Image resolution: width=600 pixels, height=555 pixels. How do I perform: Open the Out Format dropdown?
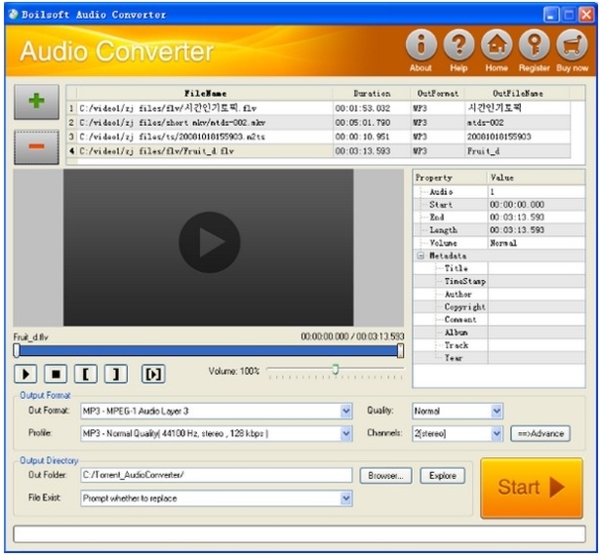(x=346, y=411)
